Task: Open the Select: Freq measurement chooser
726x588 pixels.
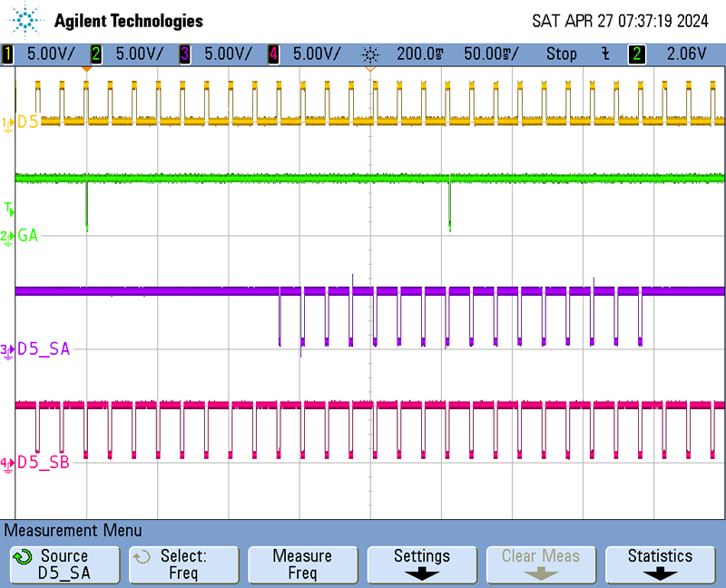Action: click(x=183, y=564)
